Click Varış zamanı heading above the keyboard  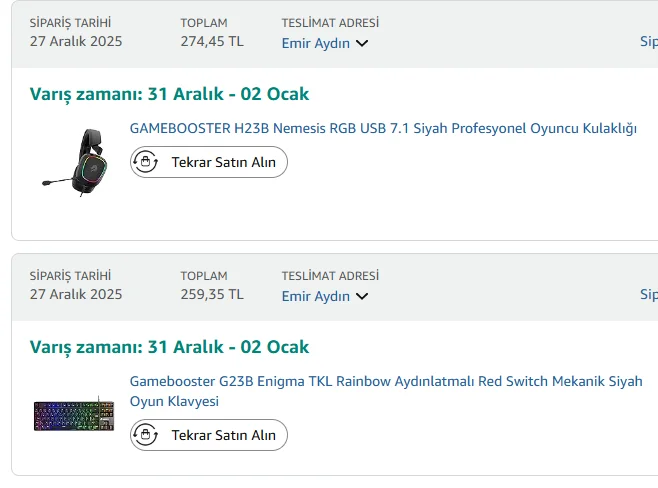[x=169, y=347]
